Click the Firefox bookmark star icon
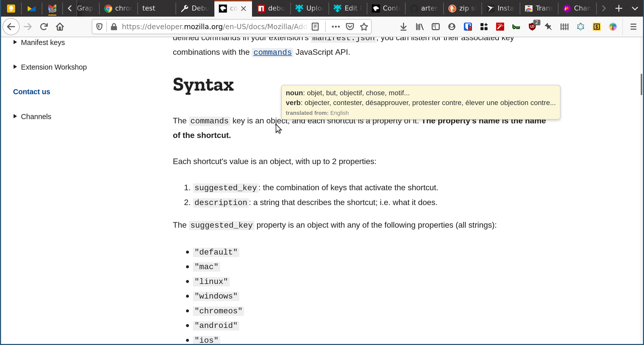644x345 pixels. click(365, 27)
